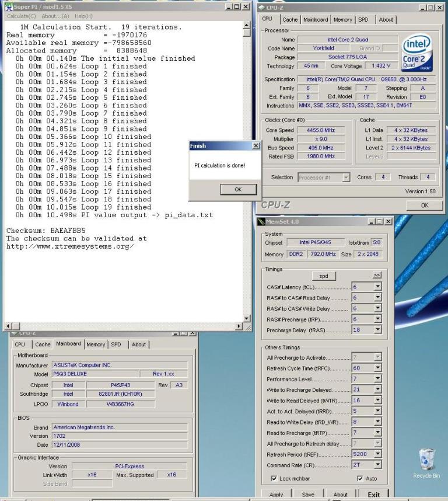Click the P5Q3 DELUXE model field
This screenshot has width=448, height=501.
coord(96,374)
